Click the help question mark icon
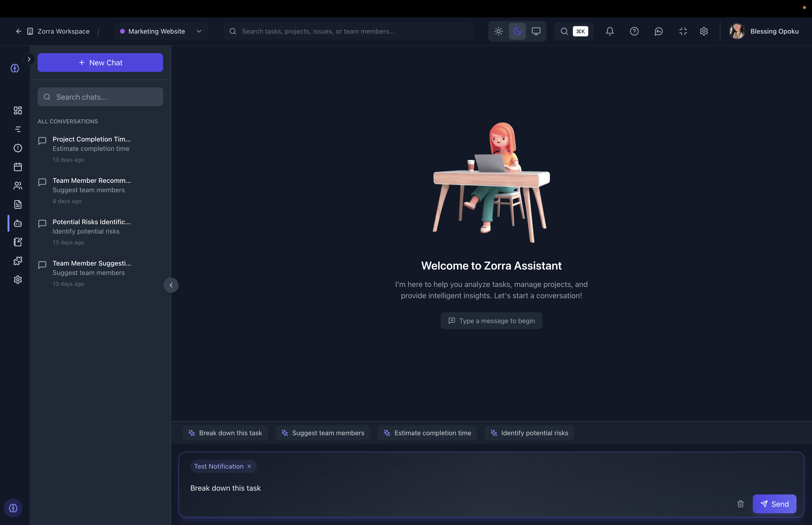Image resolution: width=812 pixels, height=525 pixels. (634, 31)
